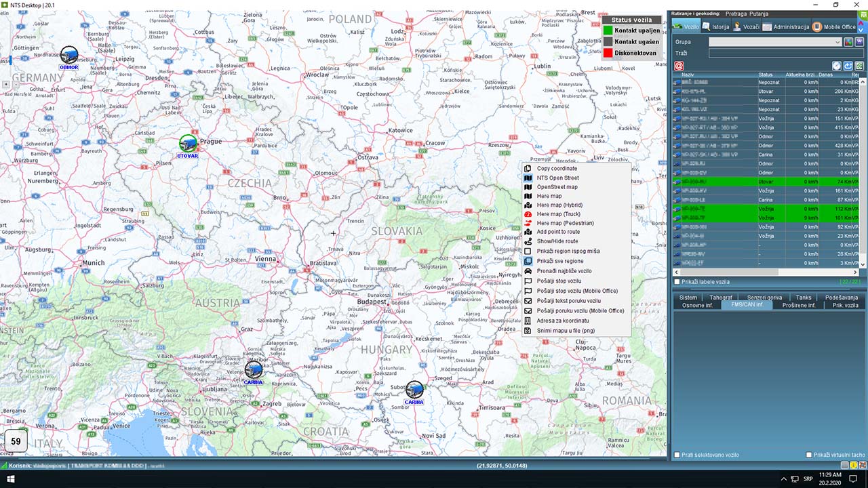Image resolution: width=868 pixels, height=488 pixels.
Task: Enable Prikaži virtuelni tacho
Action: [808, 455]
